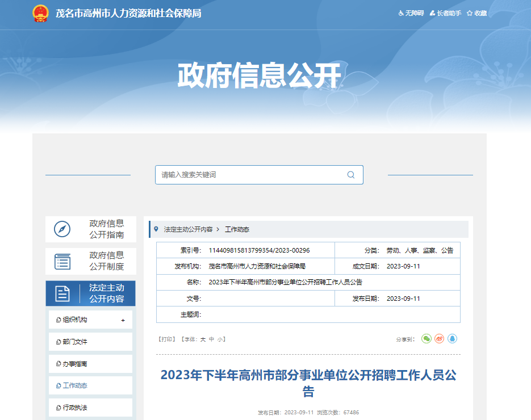Set font size to 中
531x420 pixels.
click(x=211, y=339)
